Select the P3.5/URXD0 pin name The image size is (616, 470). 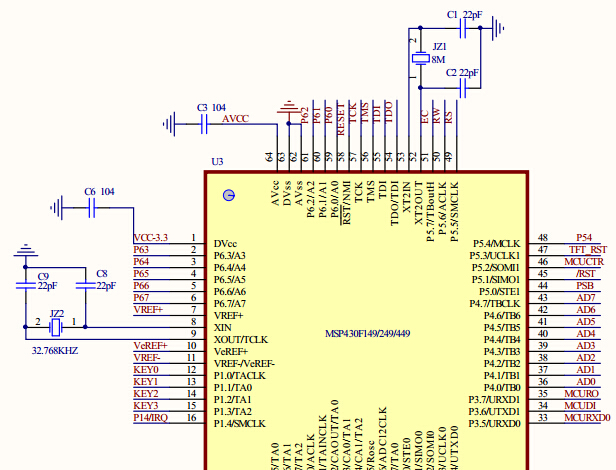(x=495, y=424)
